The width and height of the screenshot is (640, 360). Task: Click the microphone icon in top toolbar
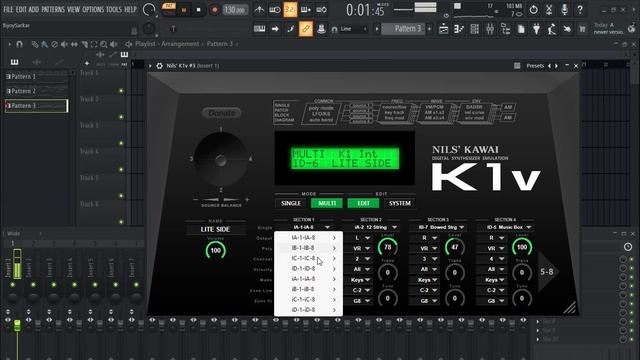tap(564, 9)
